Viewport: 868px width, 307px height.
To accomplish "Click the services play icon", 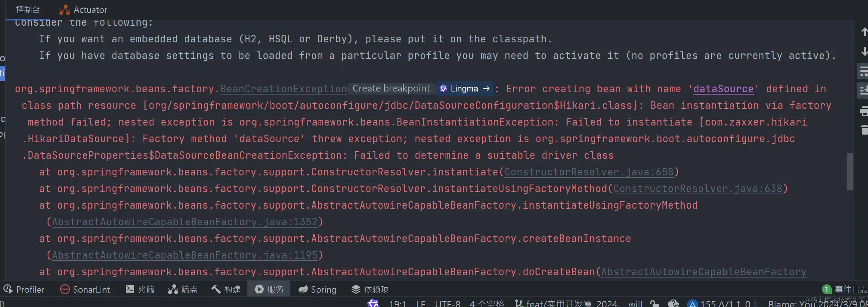I will coord(259,289).
